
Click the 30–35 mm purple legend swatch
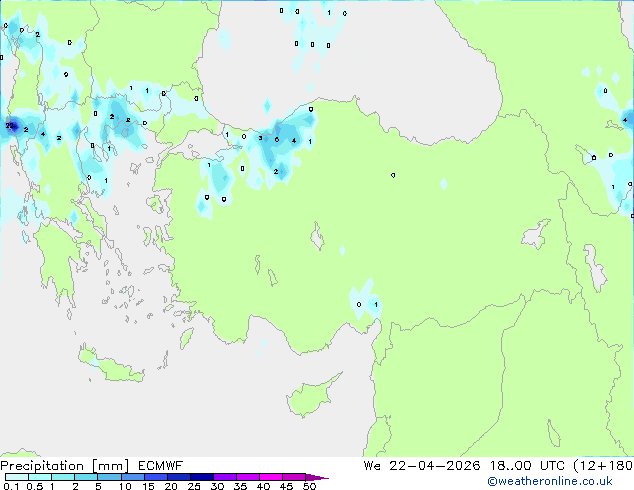pyautogui.click(x=225, y=477)
